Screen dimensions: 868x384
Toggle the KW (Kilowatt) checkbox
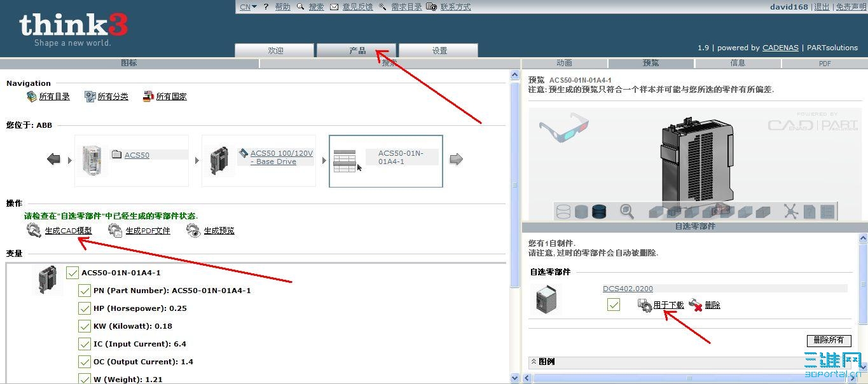(84, 326)
